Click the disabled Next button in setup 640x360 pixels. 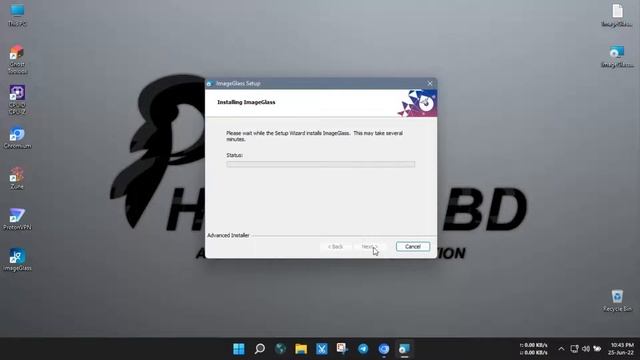pyautogui.click(x=369, y=247)
